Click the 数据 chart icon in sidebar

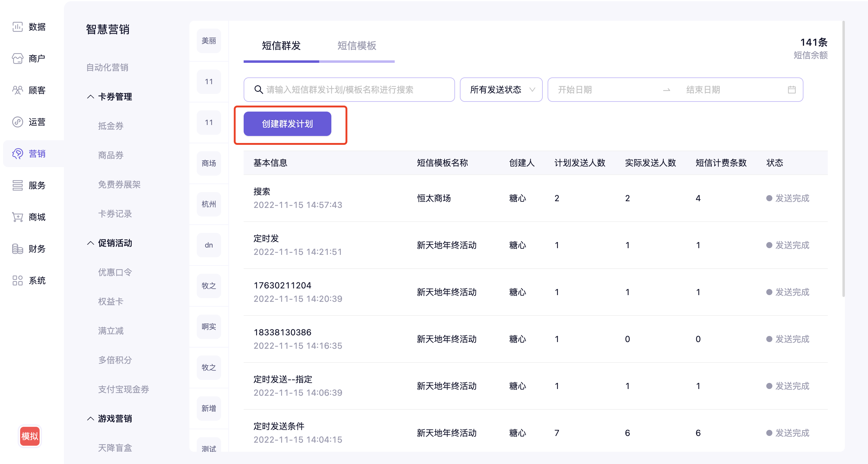click(x=18, y=27)
